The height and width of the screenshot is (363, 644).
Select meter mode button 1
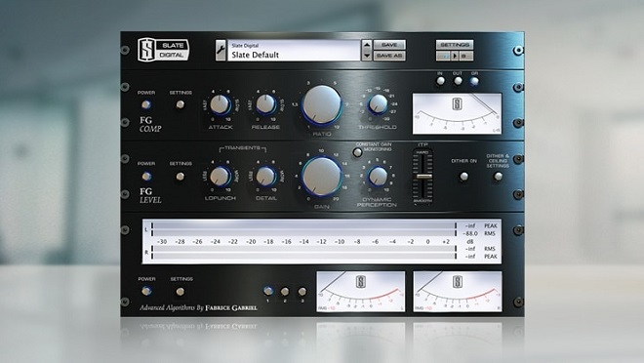coord(267,291)
